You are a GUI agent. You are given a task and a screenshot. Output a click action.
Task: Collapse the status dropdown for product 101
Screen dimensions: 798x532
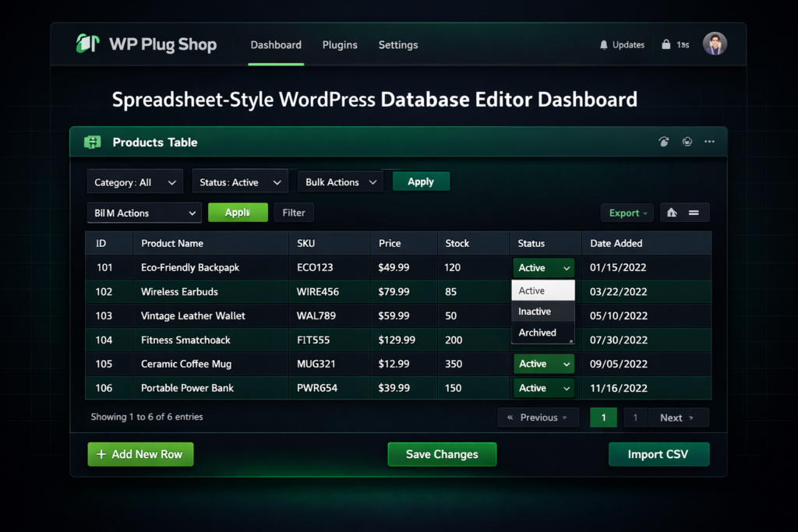[x=543, y=267]
